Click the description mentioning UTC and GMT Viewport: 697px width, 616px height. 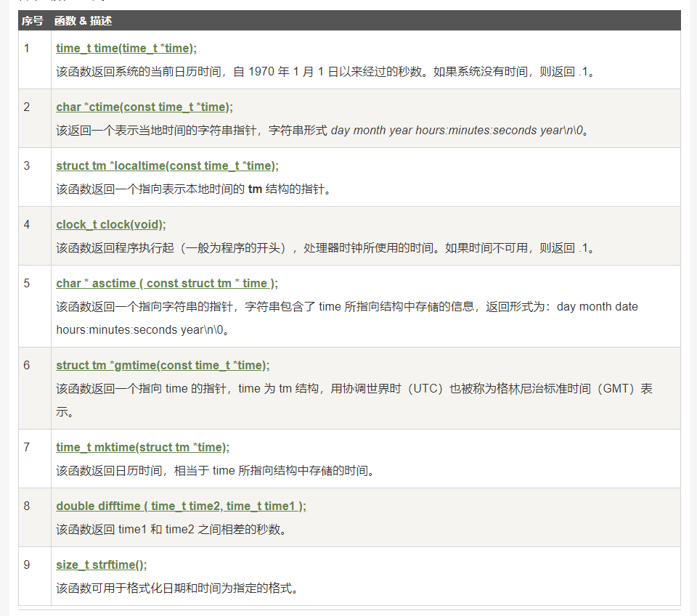[x=354, y=389]
